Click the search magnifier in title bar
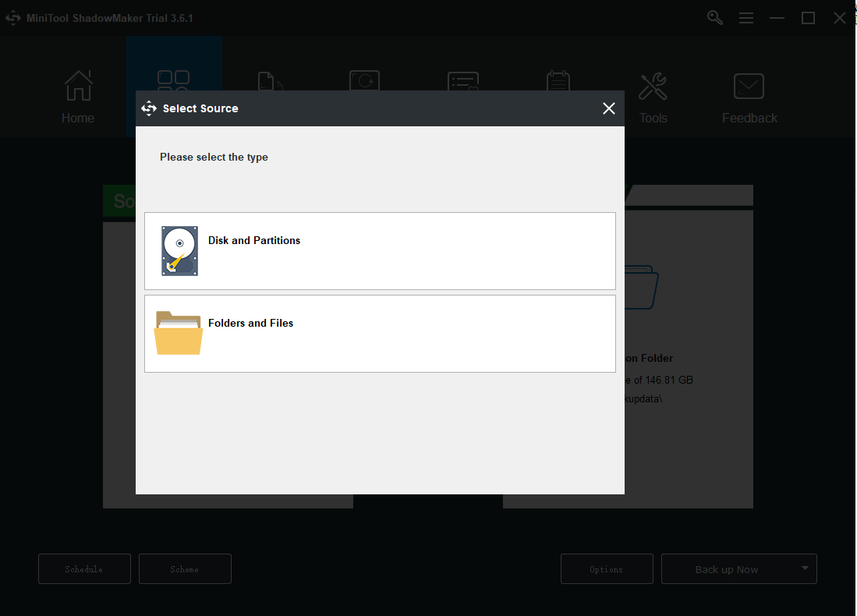The height and width of the screenshot is (616, 857). [714, 17]
